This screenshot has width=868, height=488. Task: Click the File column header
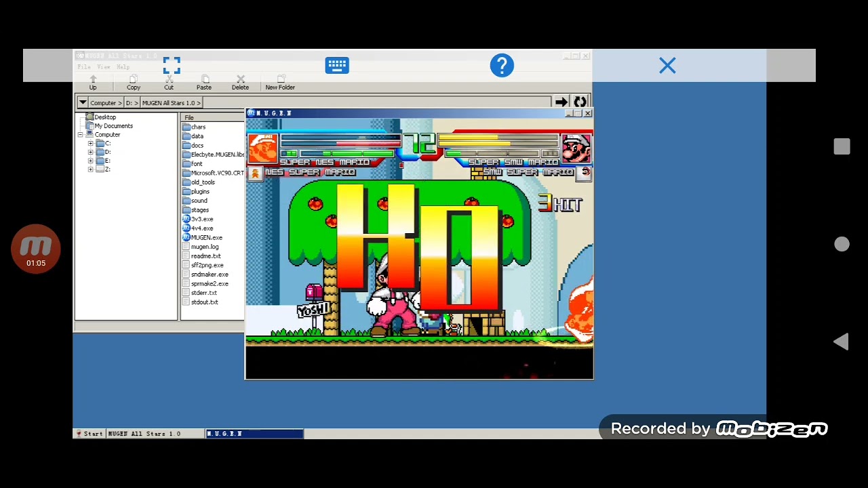tap(212, 117)
